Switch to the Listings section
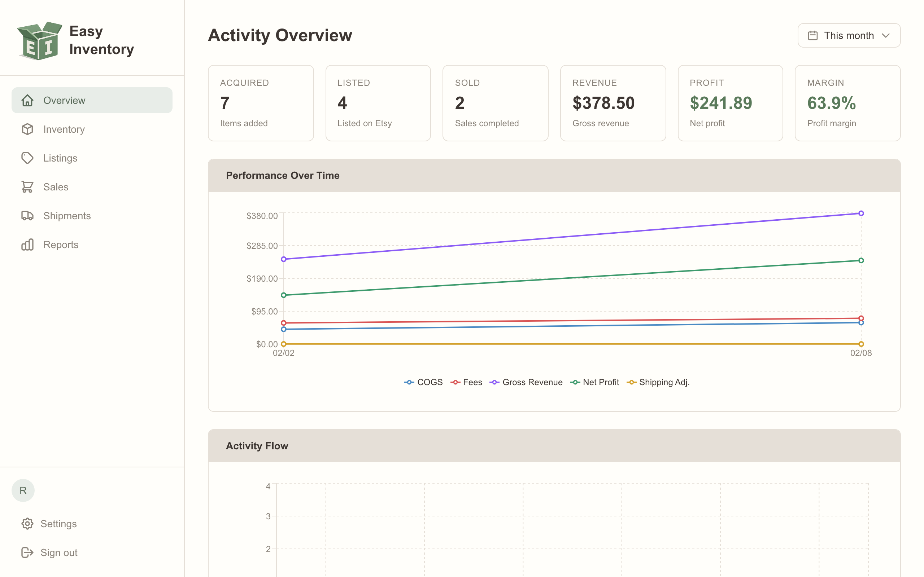This screenshot has height=577, width=924. point(60,158)
